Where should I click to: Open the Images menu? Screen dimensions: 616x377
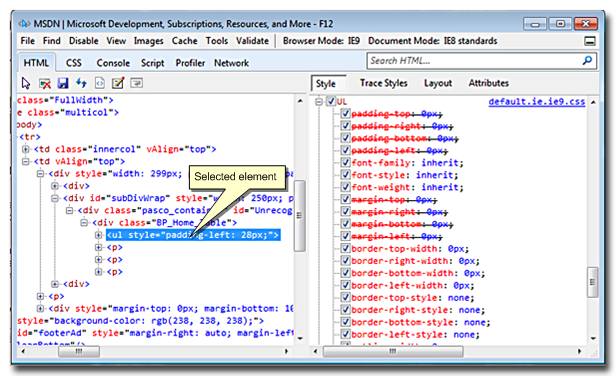pyautogui.click(x=148, y=41)
